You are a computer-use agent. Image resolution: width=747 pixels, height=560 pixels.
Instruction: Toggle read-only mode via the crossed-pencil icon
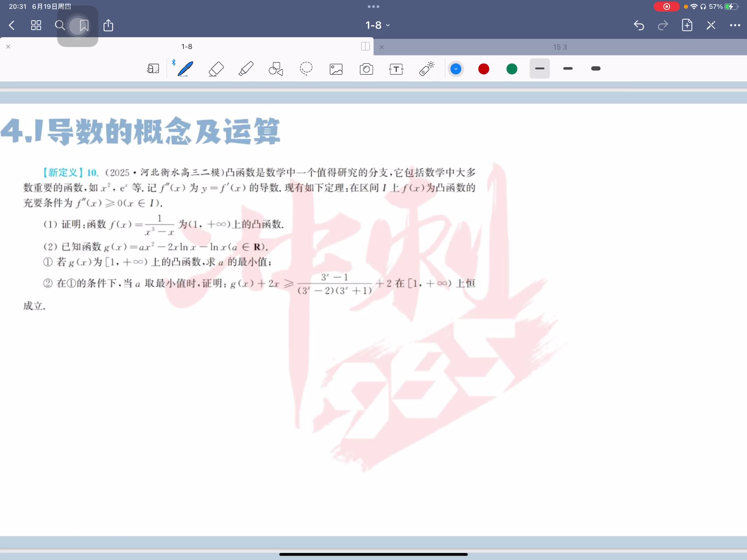[711, 25]
